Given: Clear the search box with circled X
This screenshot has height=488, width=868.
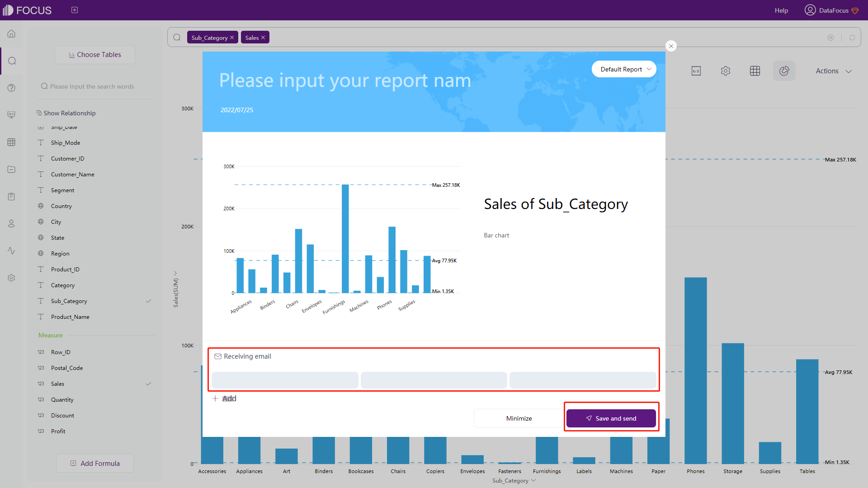Looking at the screenshot, I should point(830,38).
